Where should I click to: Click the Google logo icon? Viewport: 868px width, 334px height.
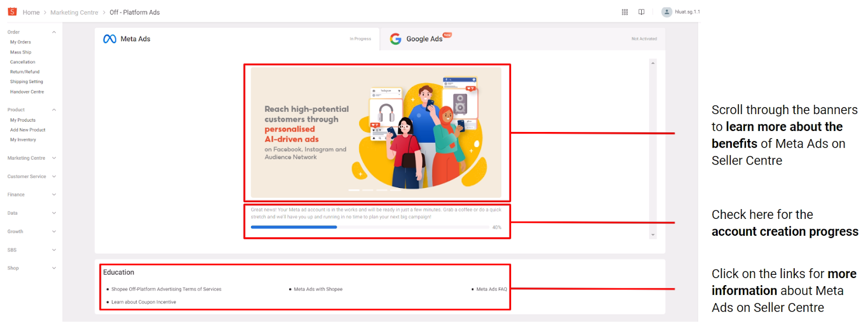(395, 39)
